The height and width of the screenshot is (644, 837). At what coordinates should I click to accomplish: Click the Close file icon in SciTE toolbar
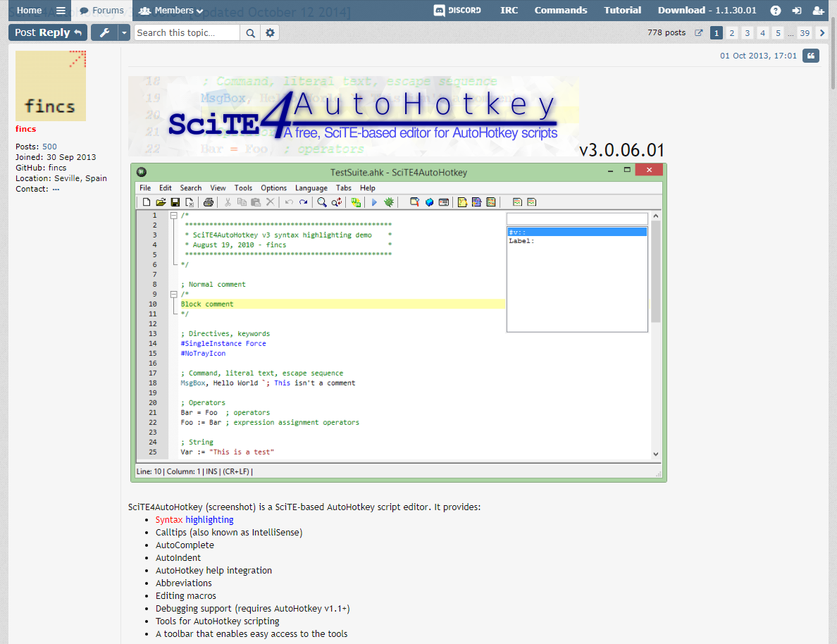point(190,202)
